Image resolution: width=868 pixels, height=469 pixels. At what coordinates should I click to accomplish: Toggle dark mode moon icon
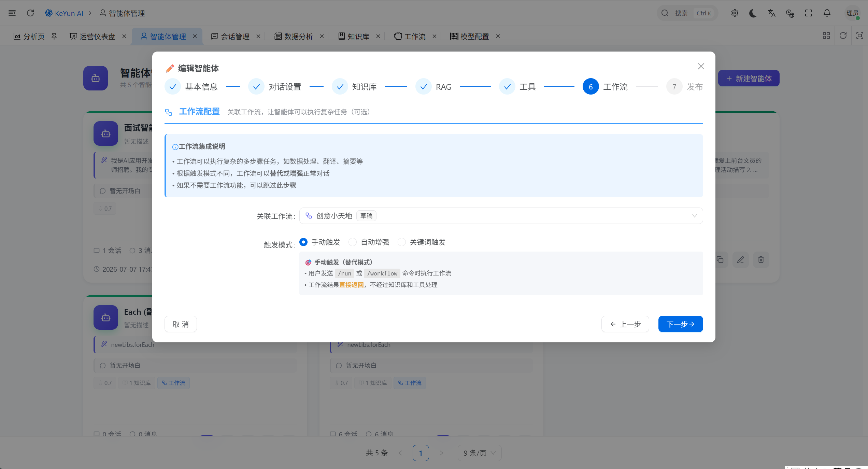click(753, 13)
